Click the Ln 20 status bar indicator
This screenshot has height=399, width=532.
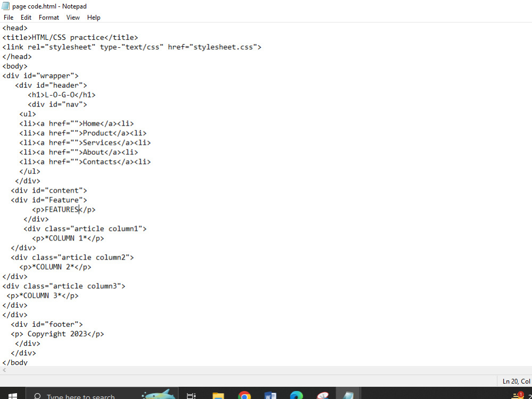517,381
